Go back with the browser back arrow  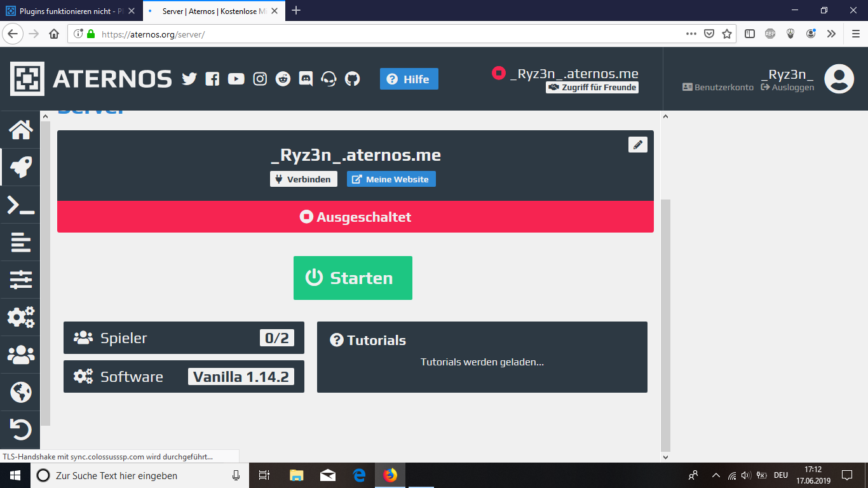(12, 34)
